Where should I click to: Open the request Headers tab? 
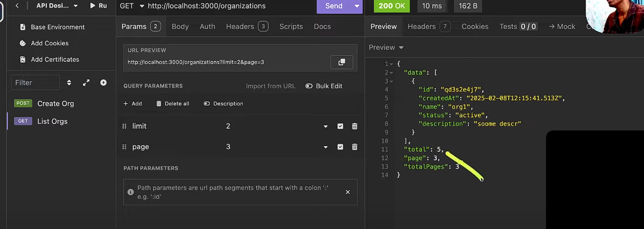(x=247, y=27)
